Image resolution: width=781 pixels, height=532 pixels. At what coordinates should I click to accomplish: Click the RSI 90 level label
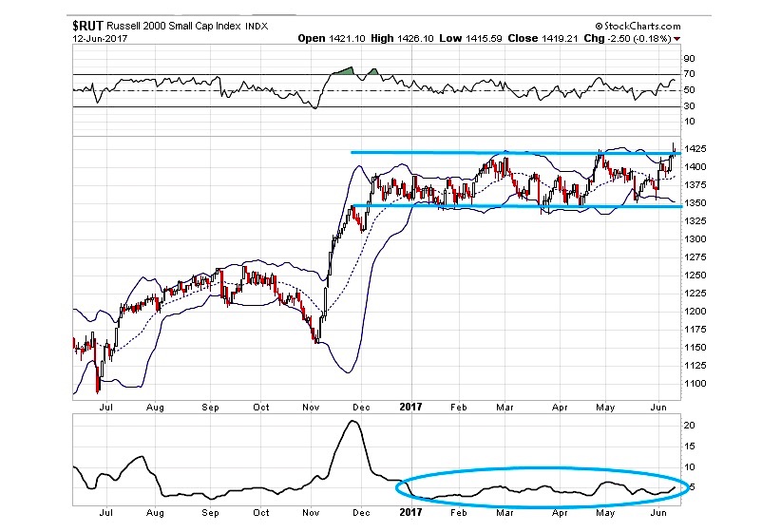pos(689,58)
